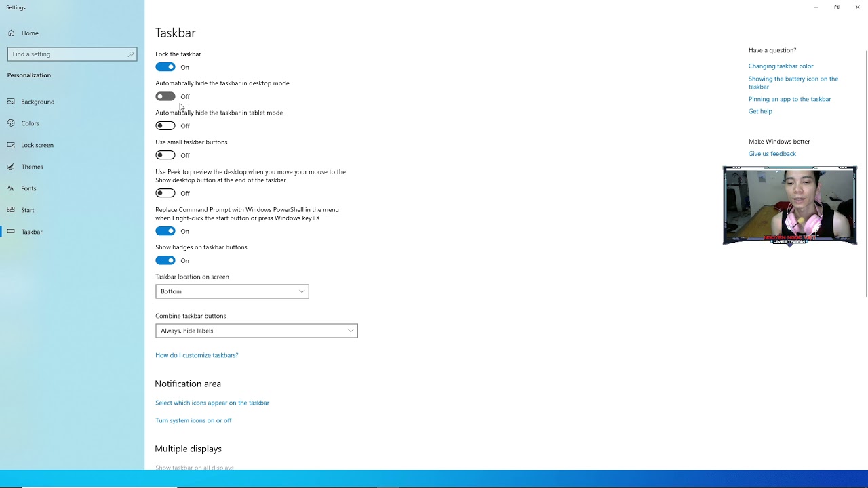868x488 pixels.
Task: Open Turn system icons on or off
Action: click(x=193, y=420)
